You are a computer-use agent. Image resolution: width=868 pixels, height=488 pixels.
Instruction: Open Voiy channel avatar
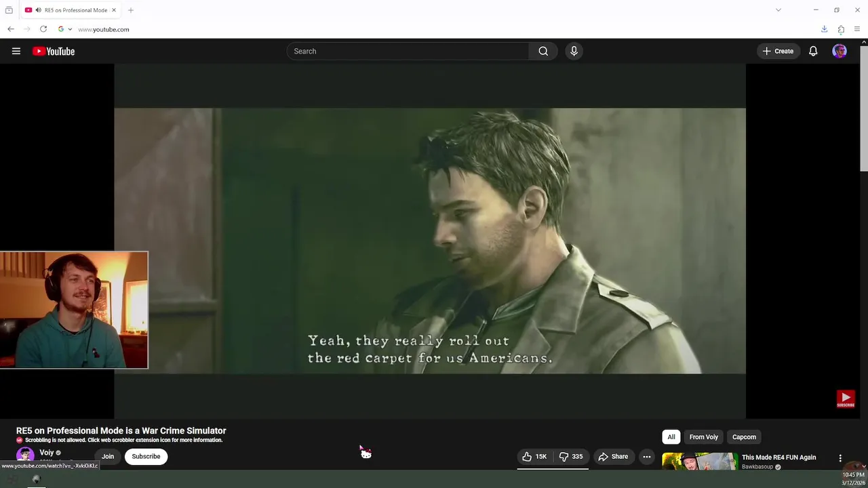[25, 455]
